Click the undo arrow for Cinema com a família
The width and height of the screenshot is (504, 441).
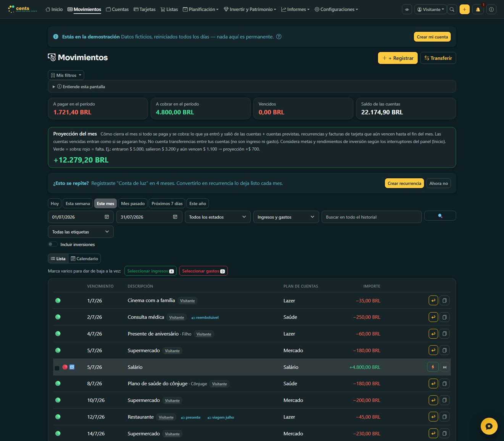[433, 300]
